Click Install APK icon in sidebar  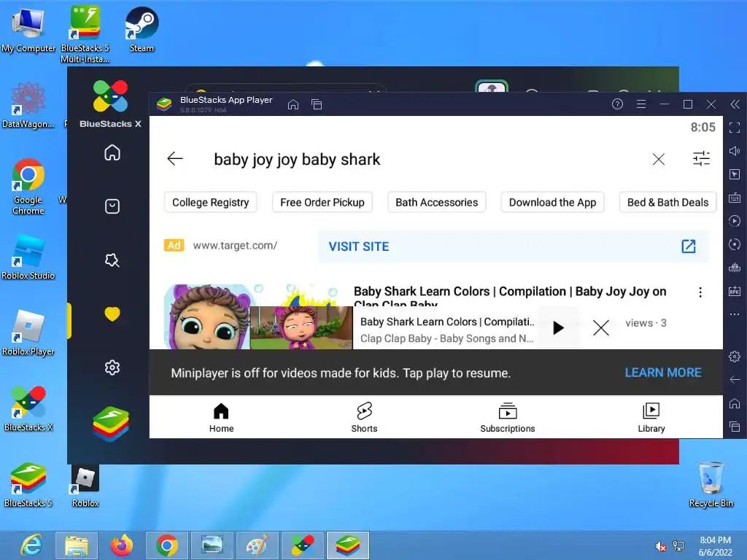(x=735, y=291)
